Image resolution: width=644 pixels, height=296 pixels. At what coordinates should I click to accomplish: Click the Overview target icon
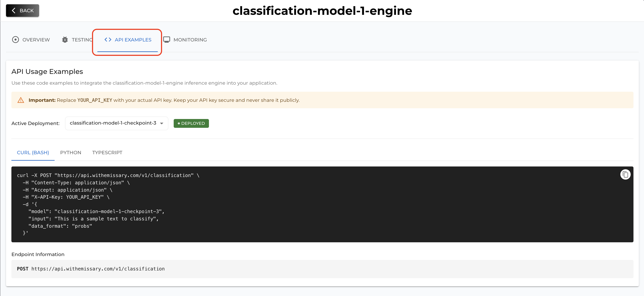(x=15, y=40)
